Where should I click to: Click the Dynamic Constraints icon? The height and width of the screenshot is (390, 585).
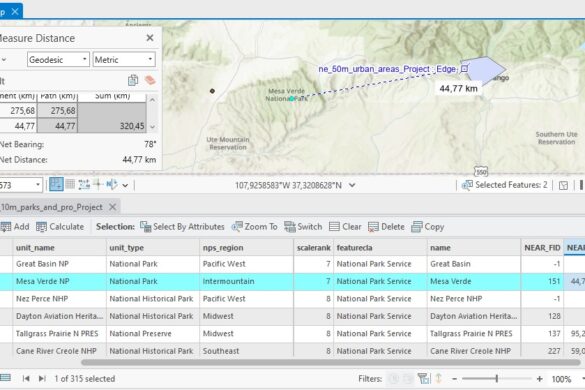[112, 184]
